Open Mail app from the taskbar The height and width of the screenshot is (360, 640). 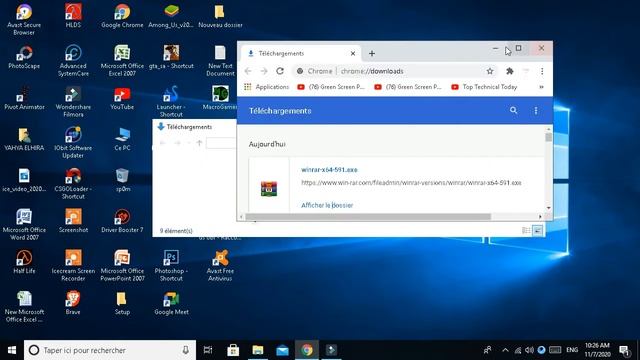(x=282, y=350)
